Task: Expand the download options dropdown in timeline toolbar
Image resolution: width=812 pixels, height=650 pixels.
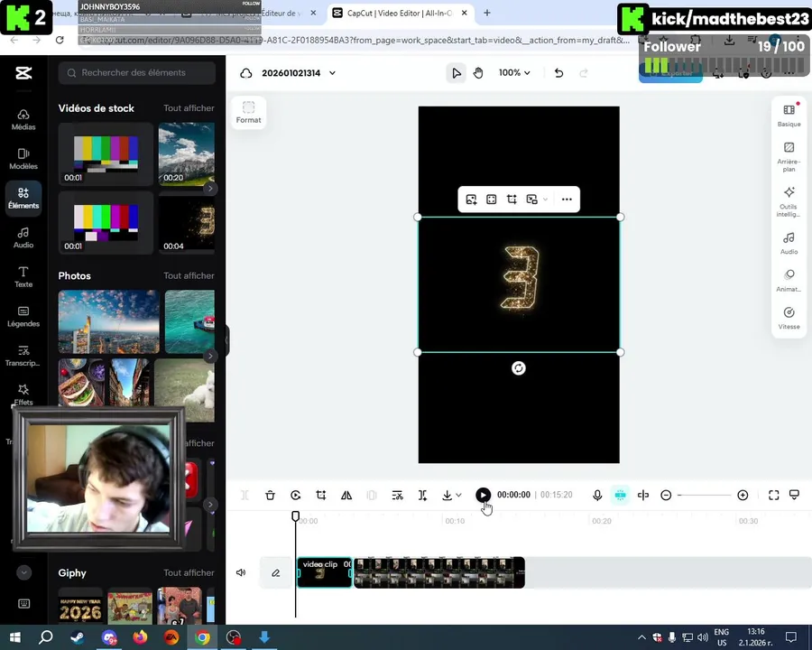Action: 459,495
